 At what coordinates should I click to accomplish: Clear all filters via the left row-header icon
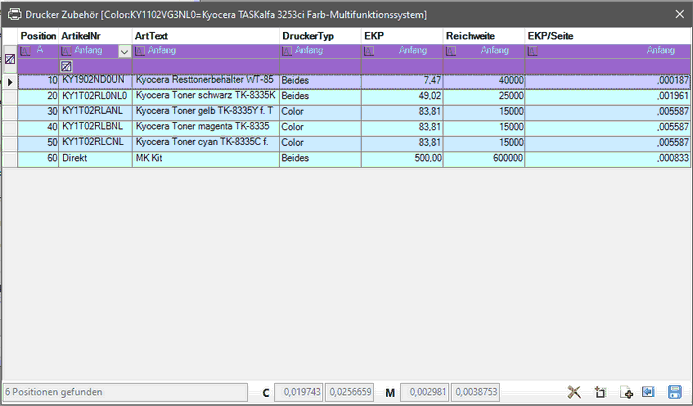point(10,59)
